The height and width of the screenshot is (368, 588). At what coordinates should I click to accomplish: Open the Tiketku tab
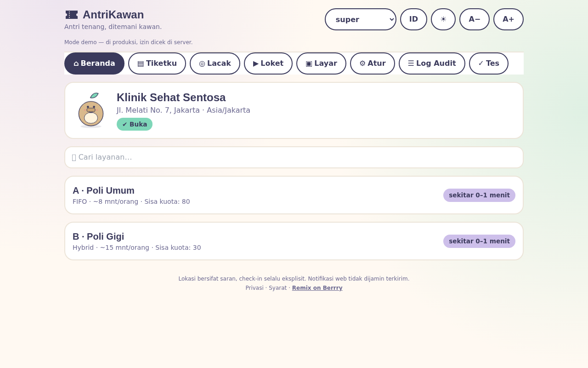click(x=157, y=63)
